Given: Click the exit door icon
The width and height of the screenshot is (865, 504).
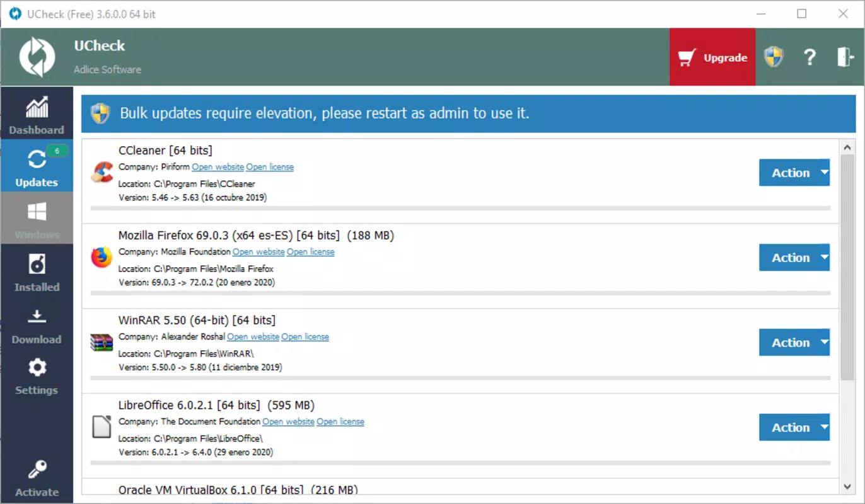Looking at the screenshot, I should (x=845, y=57).
